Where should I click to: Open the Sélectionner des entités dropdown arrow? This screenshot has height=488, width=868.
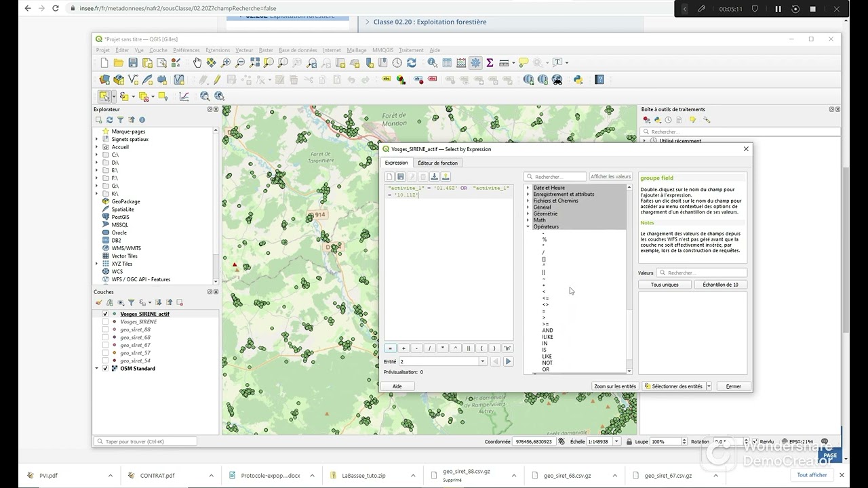[709, 386]
